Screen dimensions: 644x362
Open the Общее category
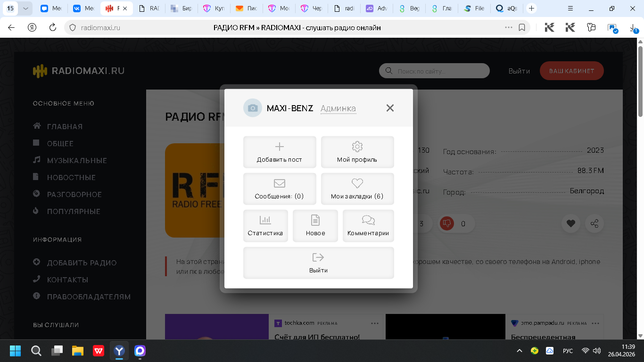[x=60, y=143]
